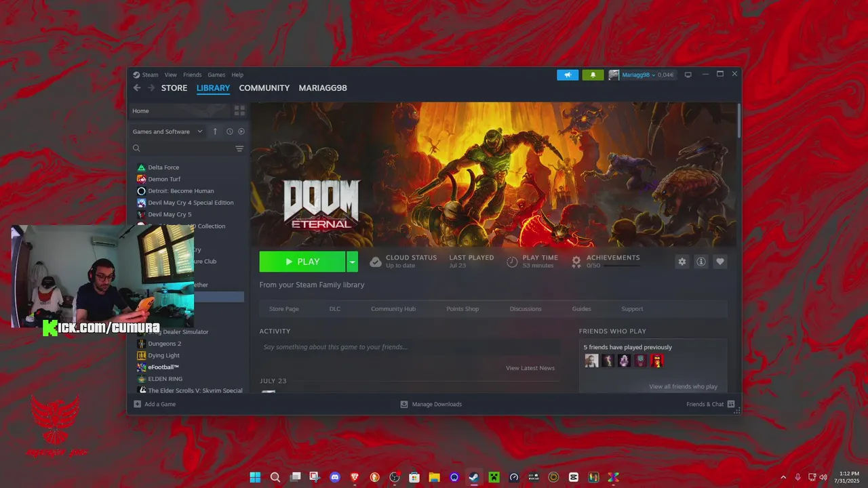This screenshot has height=488, width=868.
Task: Open the Support tab
Action: pos(632,309)
